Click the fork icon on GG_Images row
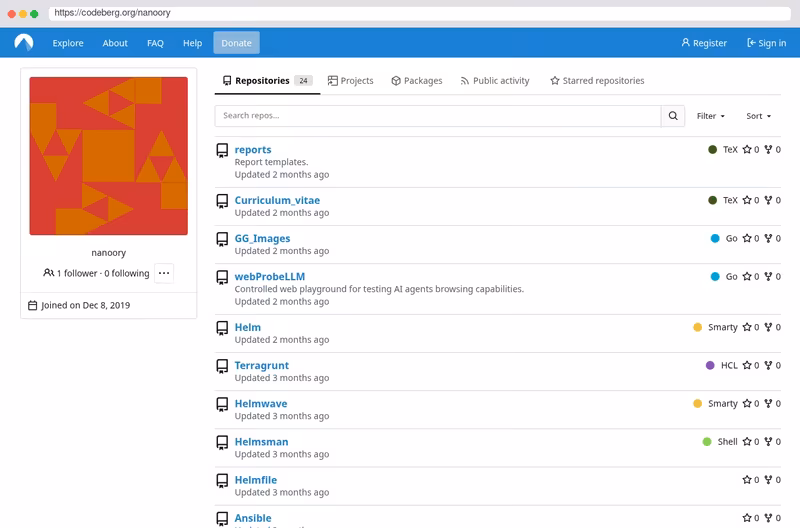The height and width of the screenshot is (528, 800). 768,238
